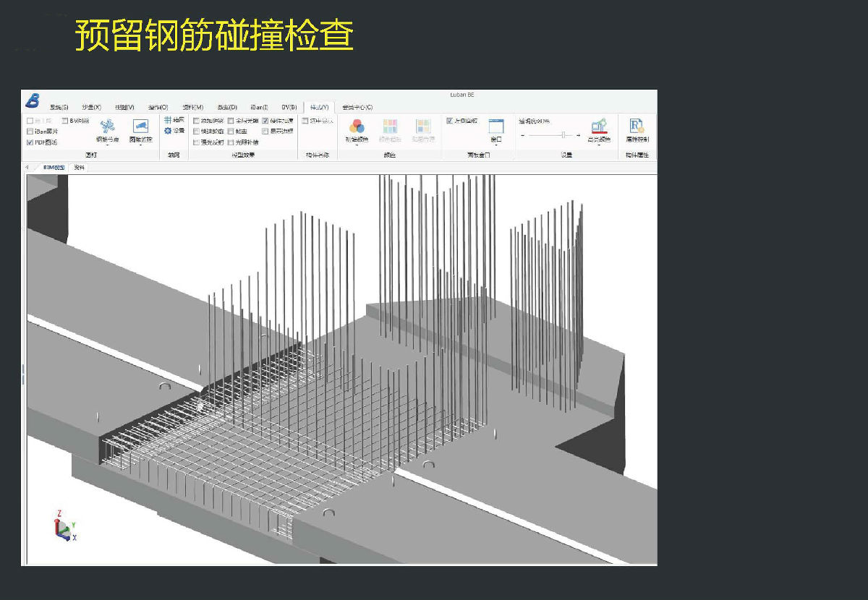Click the window panel icon
Viewport: 868px width, 600px height.
click(x=495, y=125)
